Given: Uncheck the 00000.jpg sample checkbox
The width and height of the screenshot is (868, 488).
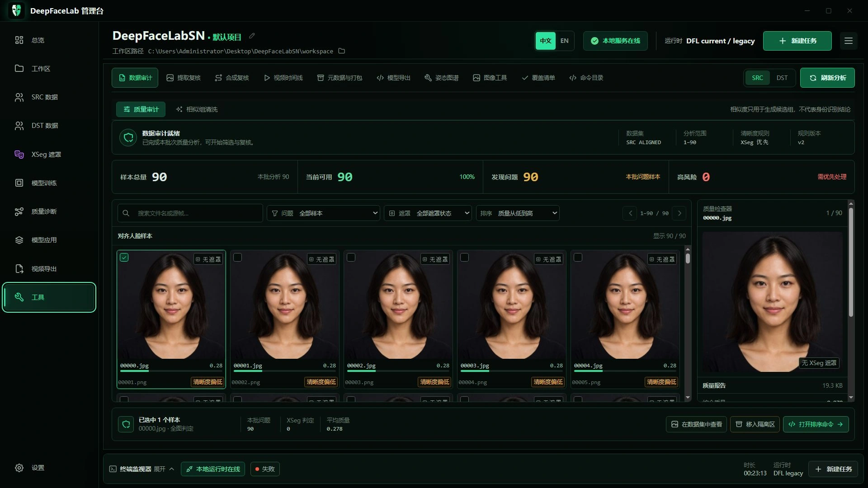Looking at the screenshot, I should [x=124, y=258].
